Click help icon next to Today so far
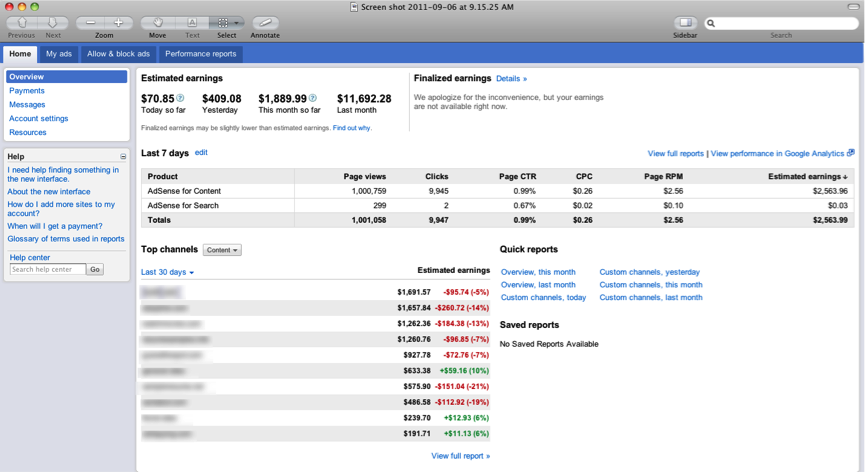 pos(181,98)
